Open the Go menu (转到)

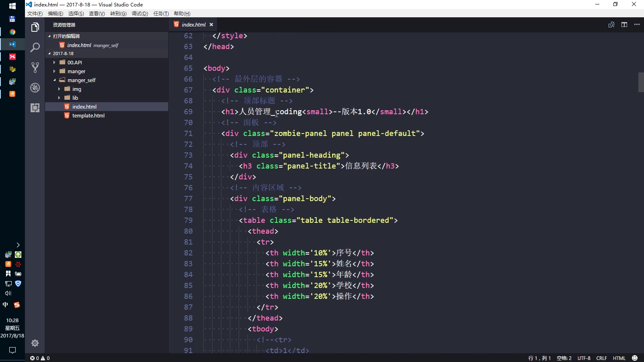click(x=118, y=14)
